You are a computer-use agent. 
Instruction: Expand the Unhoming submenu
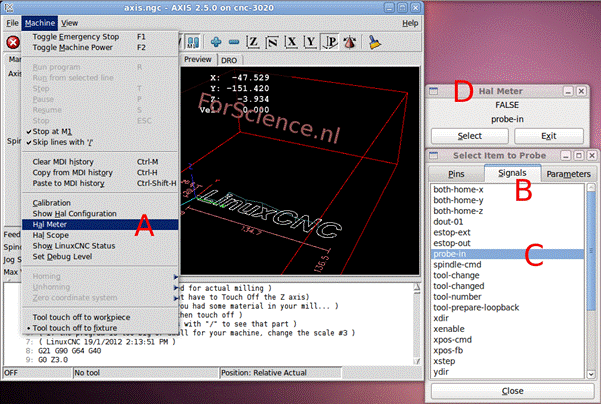coord(100,287)
